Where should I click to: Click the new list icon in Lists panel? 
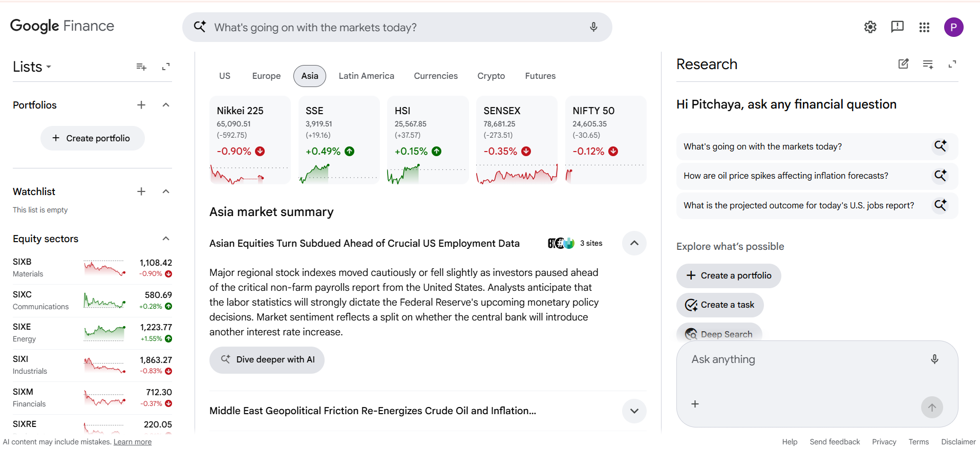(141, 67)
